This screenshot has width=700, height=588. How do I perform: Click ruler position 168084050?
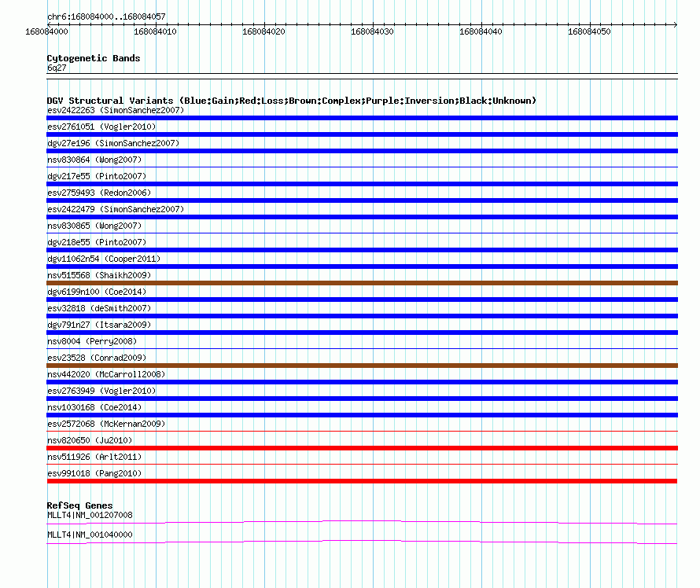589,31
